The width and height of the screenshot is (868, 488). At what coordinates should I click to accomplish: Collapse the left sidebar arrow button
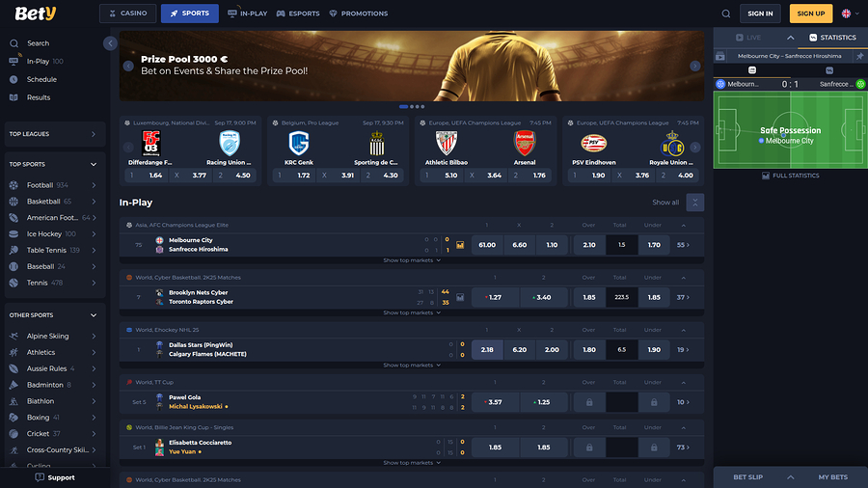click(110, 43)
